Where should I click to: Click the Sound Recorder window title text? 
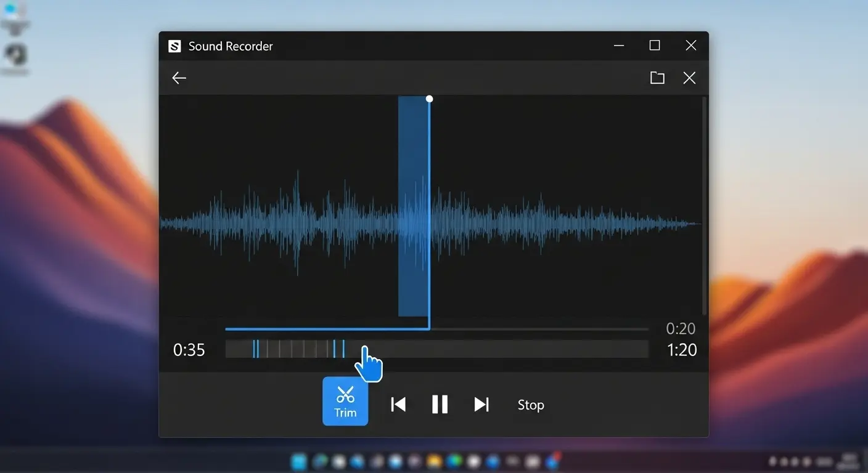coord(231,46)
